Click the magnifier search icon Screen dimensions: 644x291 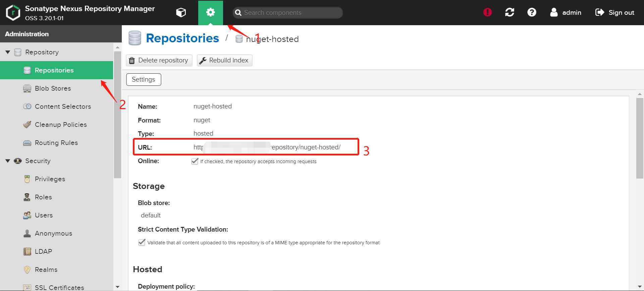point(238,13)
